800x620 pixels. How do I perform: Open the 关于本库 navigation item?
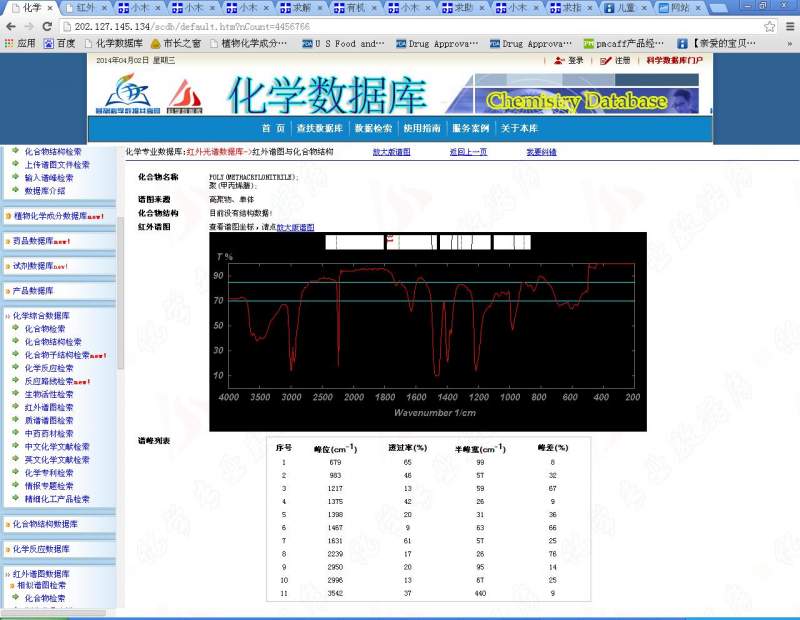click(x=519, y=128)
